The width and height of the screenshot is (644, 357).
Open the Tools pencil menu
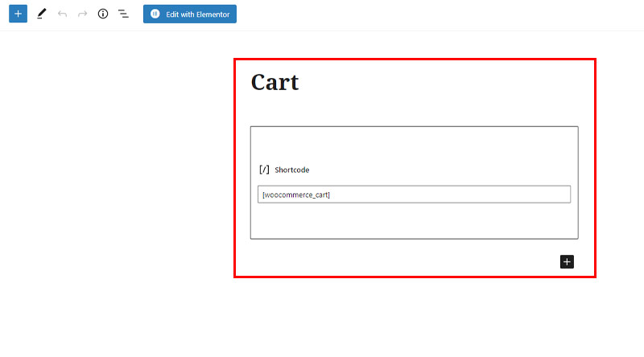point(42,14)
